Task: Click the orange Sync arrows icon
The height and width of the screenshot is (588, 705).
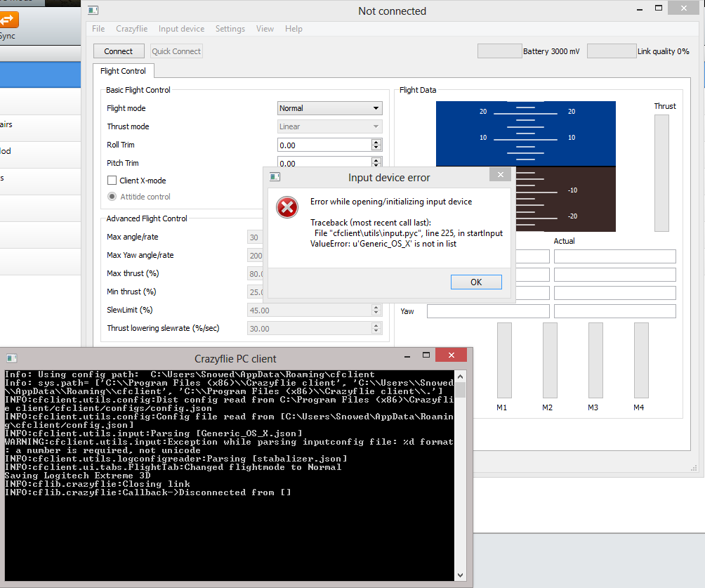Action: (x=8, y=20)
